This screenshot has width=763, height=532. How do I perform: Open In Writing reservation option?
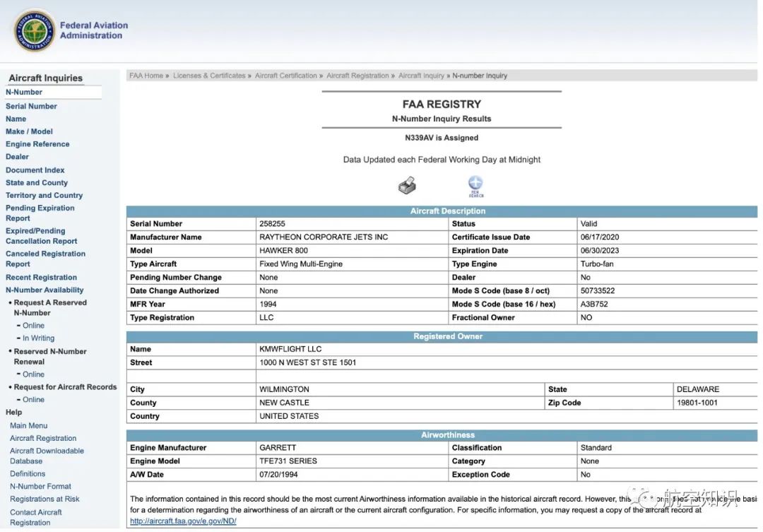click(x=38, y=338)
